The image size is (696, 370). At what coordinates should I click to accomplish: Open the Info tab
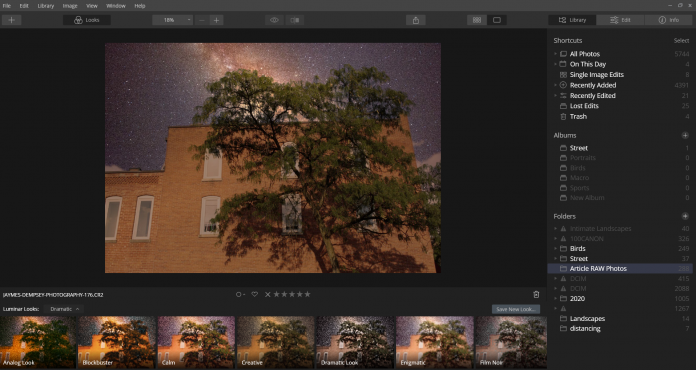click(668, 20)
